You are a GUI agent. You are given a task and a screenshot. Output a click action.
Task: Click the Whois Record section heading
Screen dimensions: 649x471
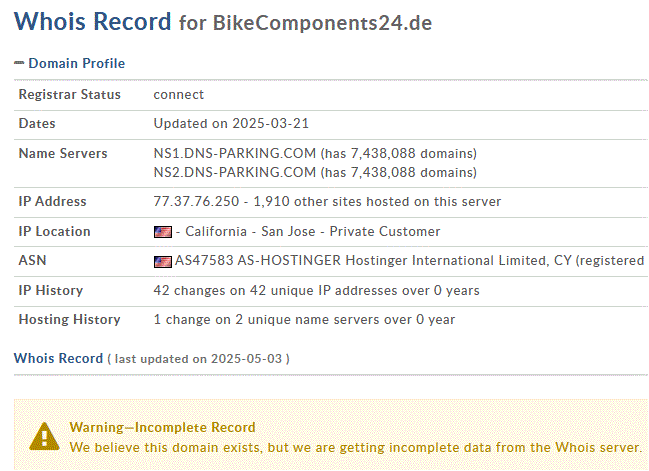58,358
